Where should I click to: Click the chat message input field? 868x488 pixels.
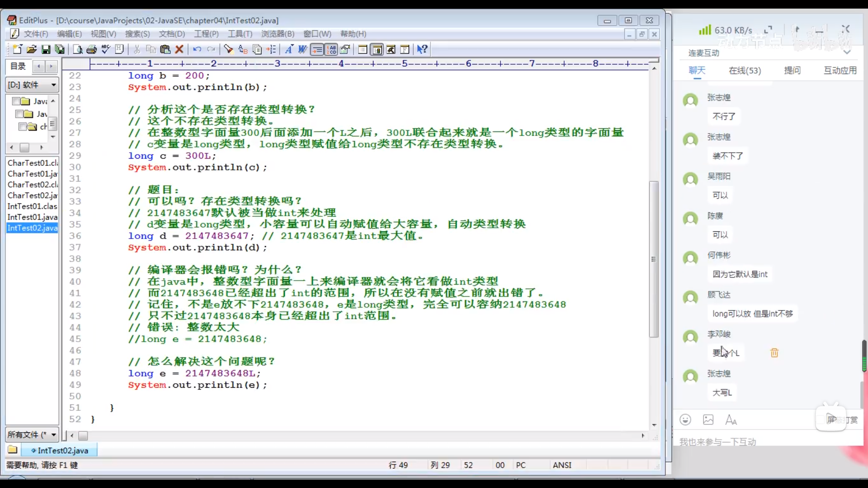click(746, 441)
